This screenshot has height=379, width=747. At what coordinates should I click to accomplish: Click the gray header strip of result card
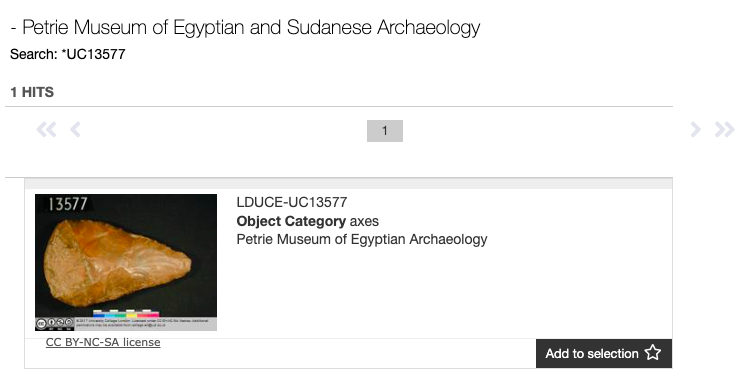pyautogui.click(x=348, y=184)
